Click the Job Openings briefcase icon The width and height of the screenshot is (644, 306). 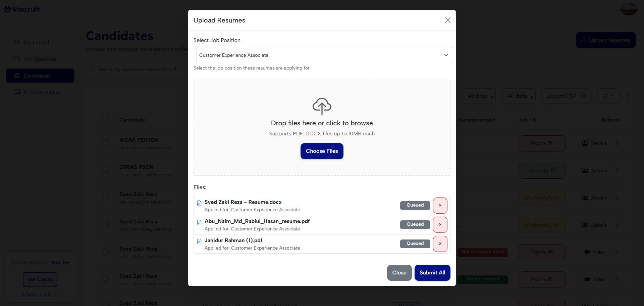pyautogui.click(x=17, y=59)
